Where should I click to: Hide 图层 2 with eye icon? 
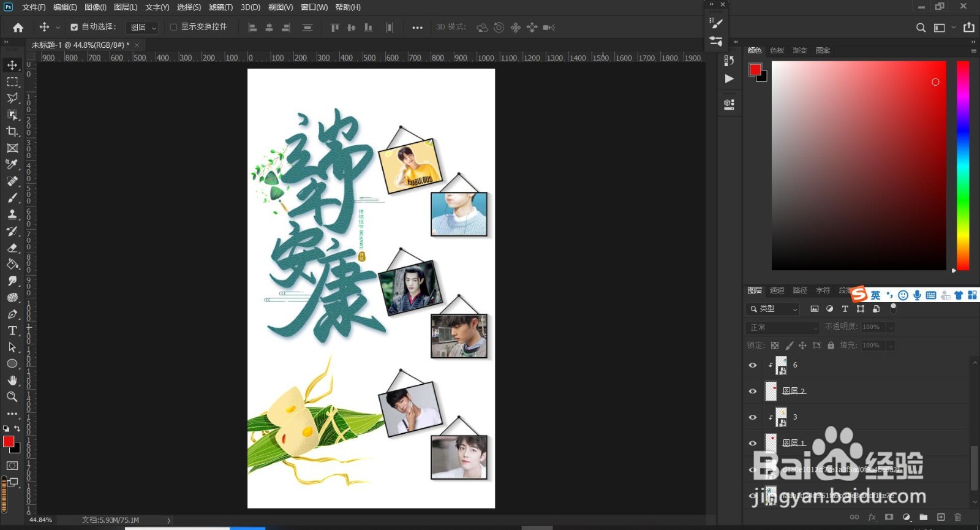753,391
